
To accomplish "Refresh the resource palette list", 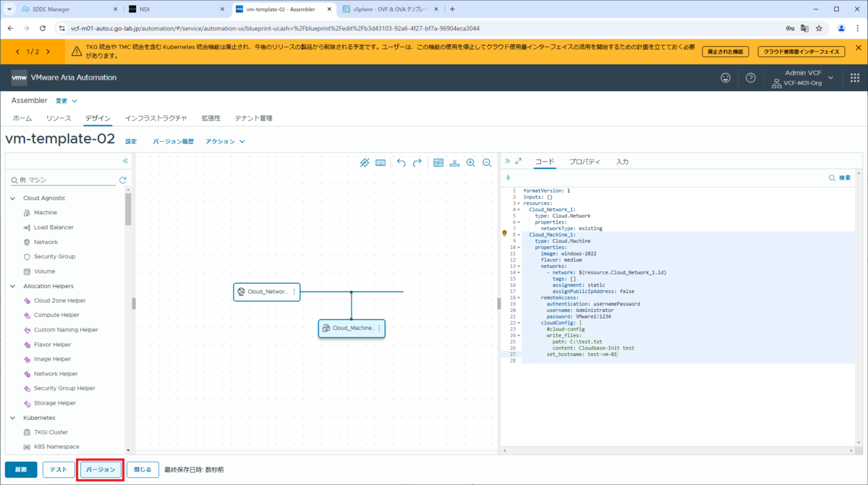I will (123, 180).
